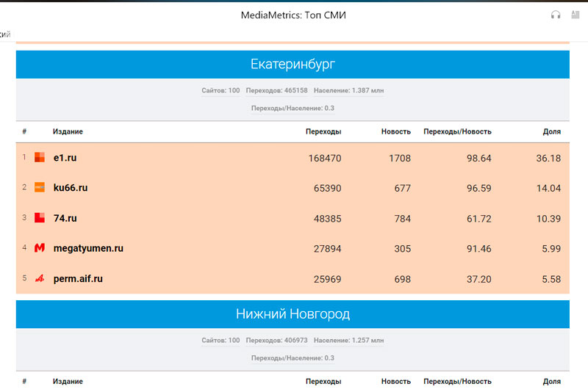Go to the 74.ru publication
Image resolution: width=588 pixels, height=392 pixels.
(65, 218)
